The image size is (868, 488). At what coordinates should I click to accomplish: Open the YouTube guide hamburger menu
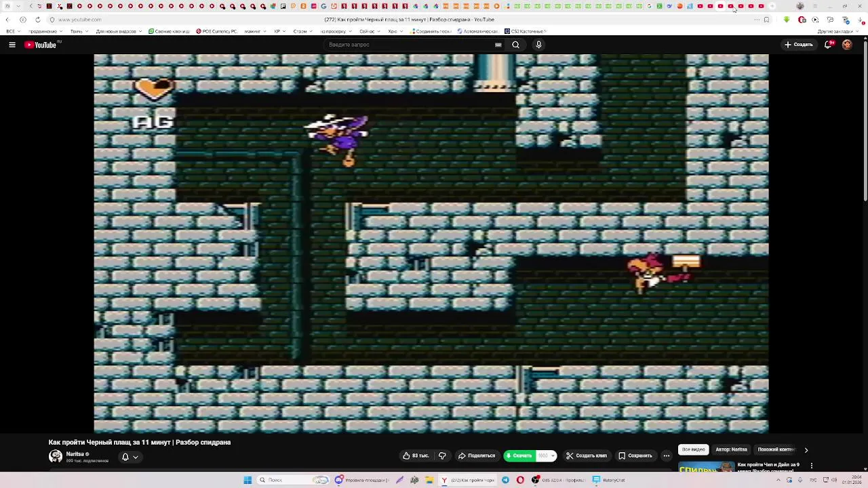(12, 45)
